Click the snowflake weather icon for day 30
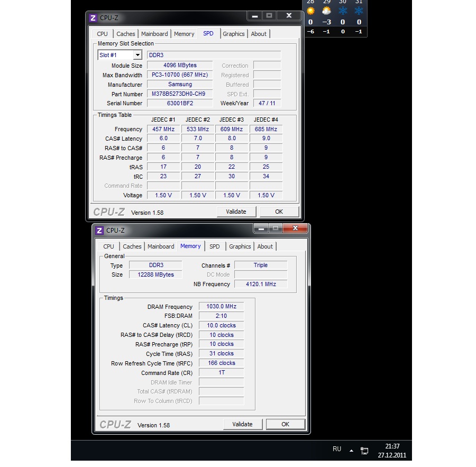Viewport: 476px width, 467px height. click(x=343, y=11)
